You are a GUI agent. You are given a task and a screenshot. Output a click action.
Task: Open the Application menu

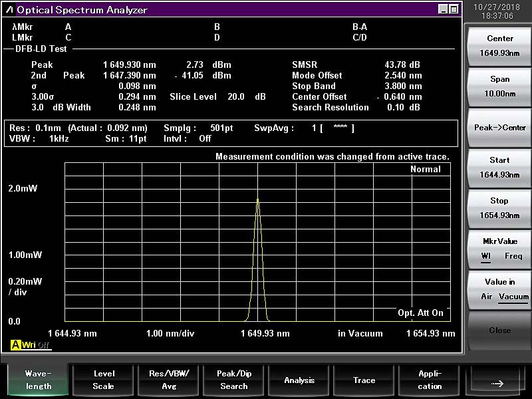430,380
